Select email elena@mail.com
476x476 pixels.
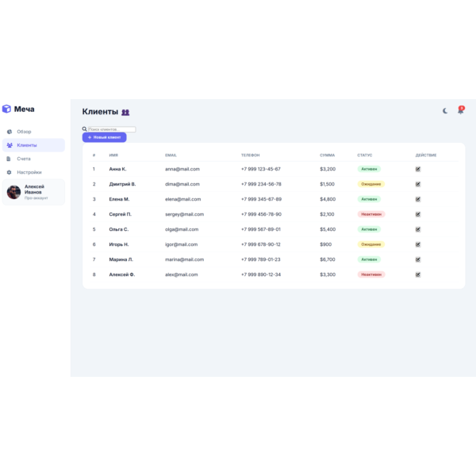pyautogui.click(x=183, y=199)
